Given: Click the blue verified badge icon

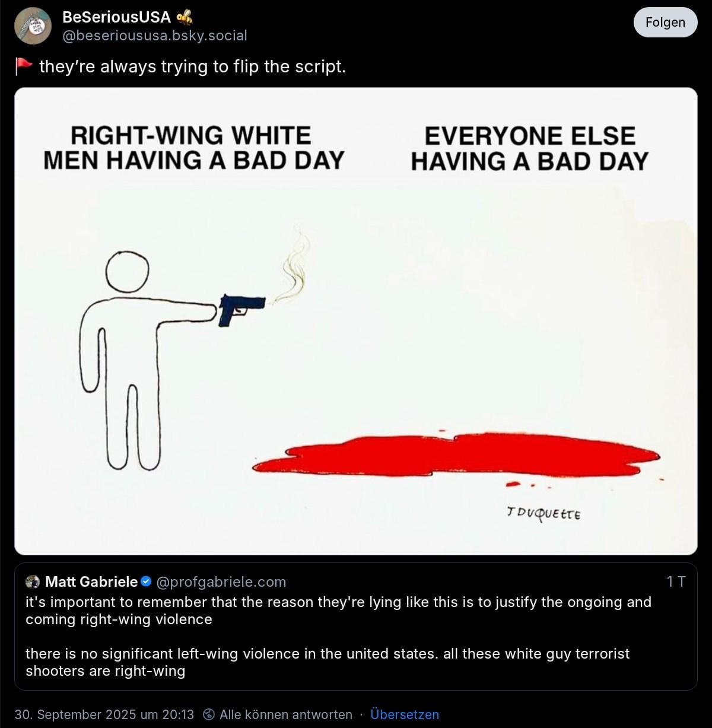Looking at the screenshot, I should (146, 581).
